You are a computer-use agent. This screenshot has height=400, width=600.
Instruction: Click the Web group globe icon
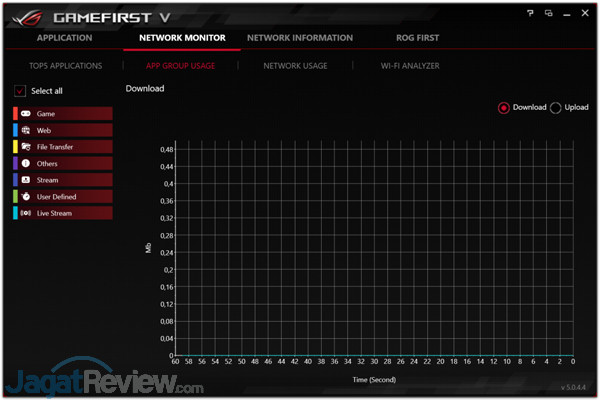tap(26, 130)
